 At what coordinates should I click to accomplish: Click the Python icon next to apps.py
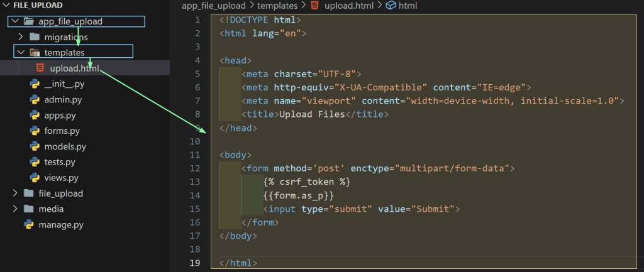pos(35,116)
